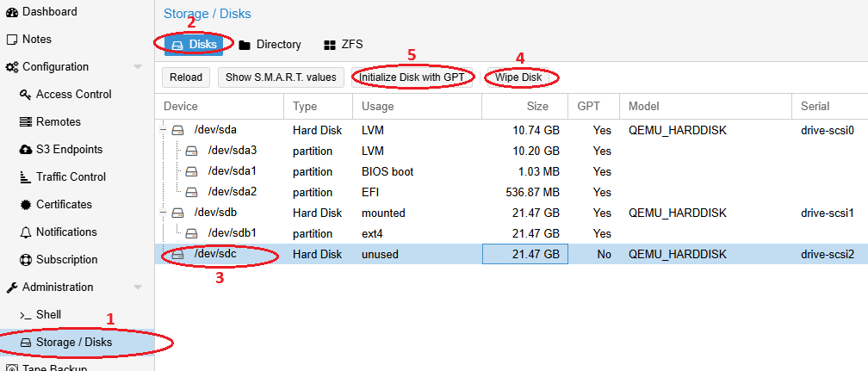Click the Subscription lifebuoy icon
868x371 pixels.
coord(26,260)
